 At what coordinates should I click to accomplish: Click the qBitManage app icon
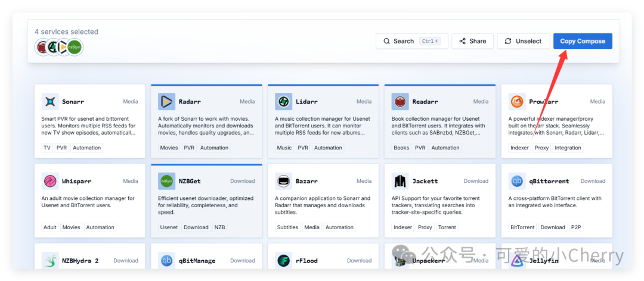[167, 261]
